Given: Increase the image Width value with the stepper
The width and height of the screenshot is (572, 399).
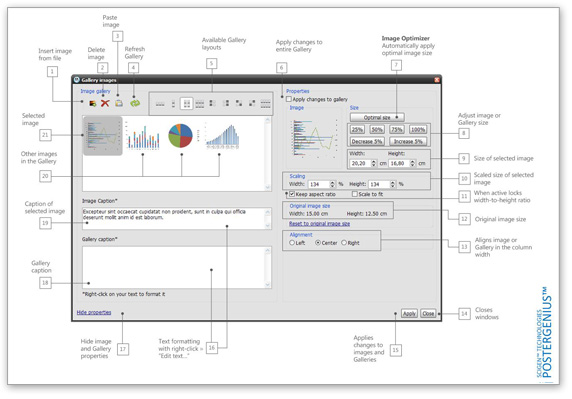Looking at the screenshot, I should [374, 162].
